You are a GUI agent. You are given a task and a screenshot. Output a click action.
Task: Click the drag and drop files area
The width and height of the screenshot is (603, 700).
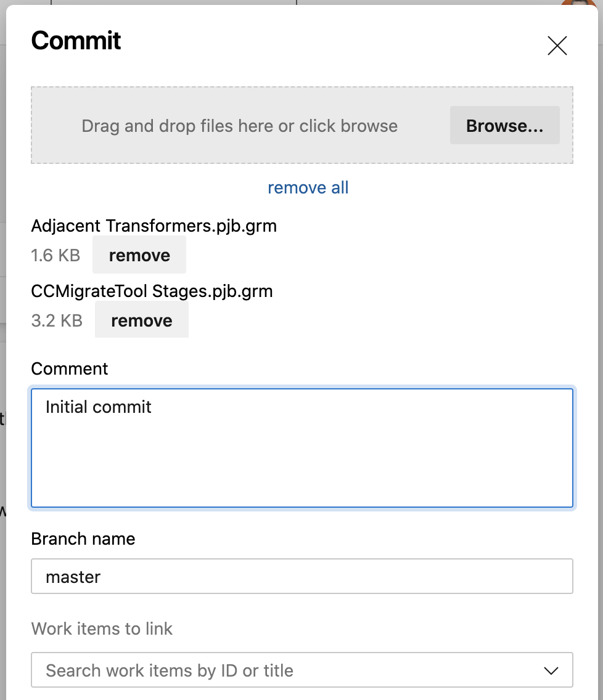tap(239, 126)
